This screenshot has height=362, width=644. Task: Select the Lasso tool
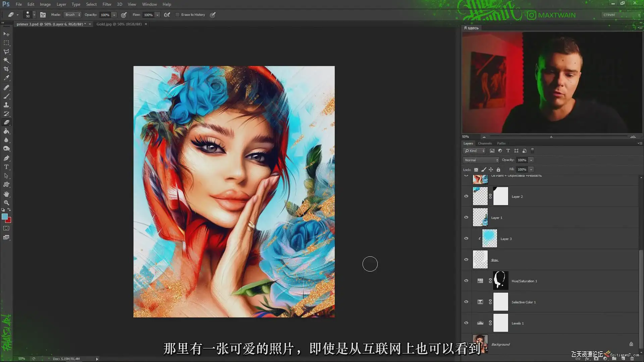tap(6, 52)
